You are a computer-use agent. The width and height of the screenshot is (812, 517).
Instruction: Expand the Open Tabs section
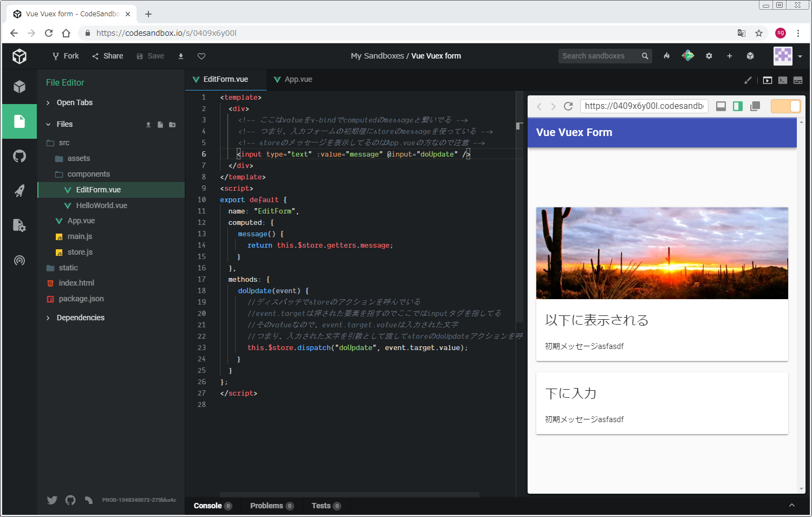pyautogui.click(x=74, y=102)
